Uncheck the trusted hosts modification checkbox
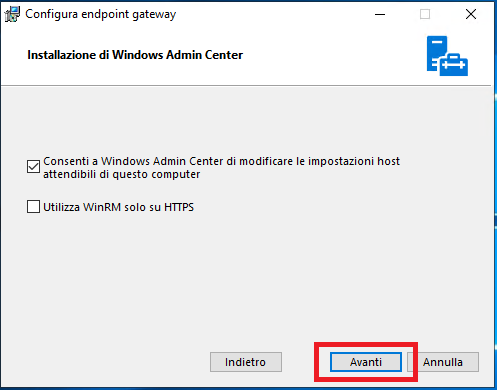The width and height of the screenshot is (497, 390). (x=33, y=166)
